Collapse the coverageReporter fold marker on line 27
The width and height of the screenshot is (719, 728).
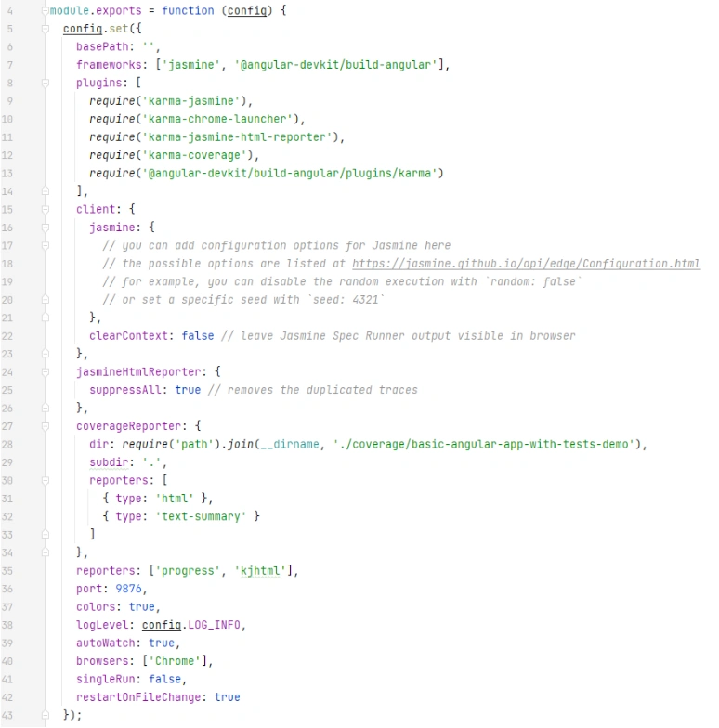[x=45, y=426]
